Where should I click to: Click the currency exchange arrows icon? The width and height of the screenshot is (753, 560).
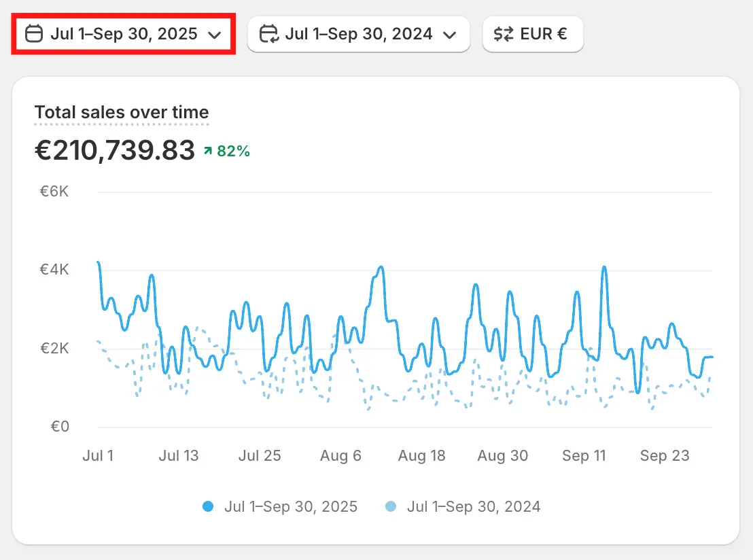click(504, 34)
